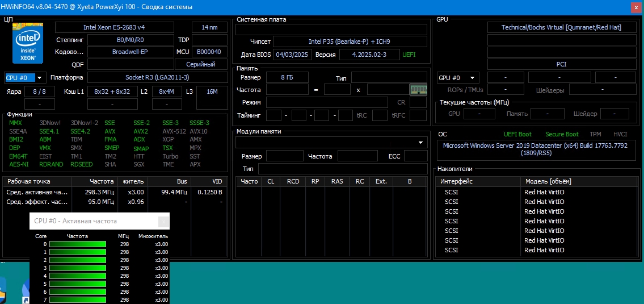The width and height of the screenshot is (644, 304).
Task: Expand the GPU #0 selector dropdown
Action: click(x=473, y=77)
